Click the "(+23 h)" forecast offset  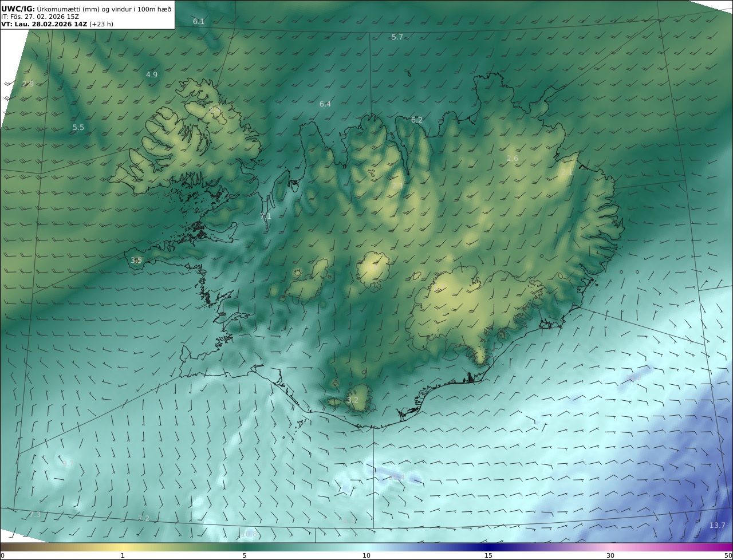click(101, 25)
